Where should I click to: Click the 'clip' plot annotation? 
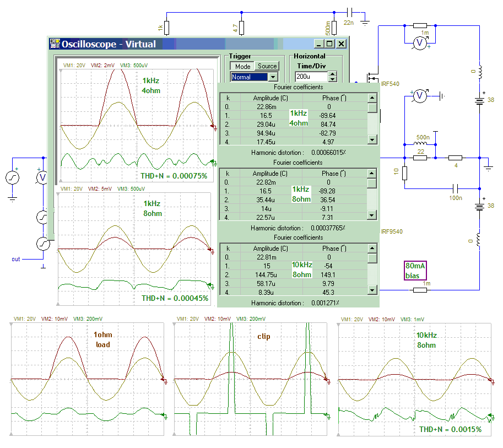tap(264, 336)
